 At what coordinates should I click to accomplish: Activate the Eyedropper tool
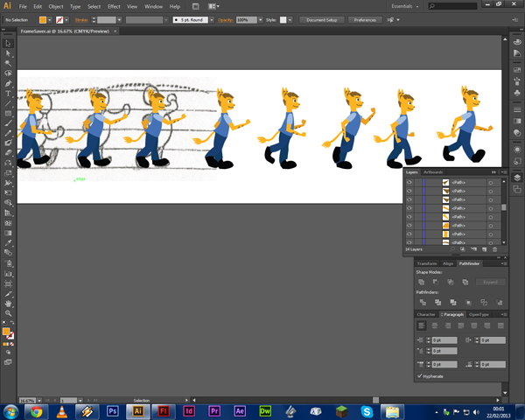pyautogui.click(x=8, y=241)
